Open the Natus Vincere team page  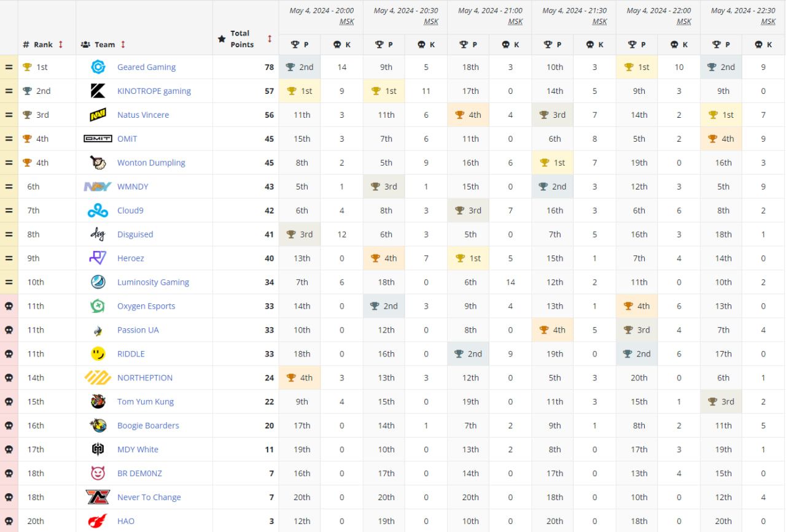143,115
